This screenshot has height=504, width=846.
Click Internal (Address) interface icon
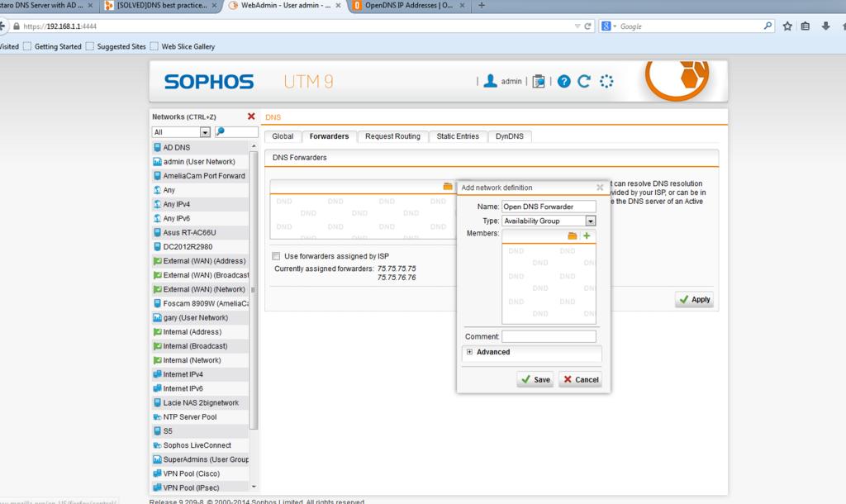(x=157, y=332)
